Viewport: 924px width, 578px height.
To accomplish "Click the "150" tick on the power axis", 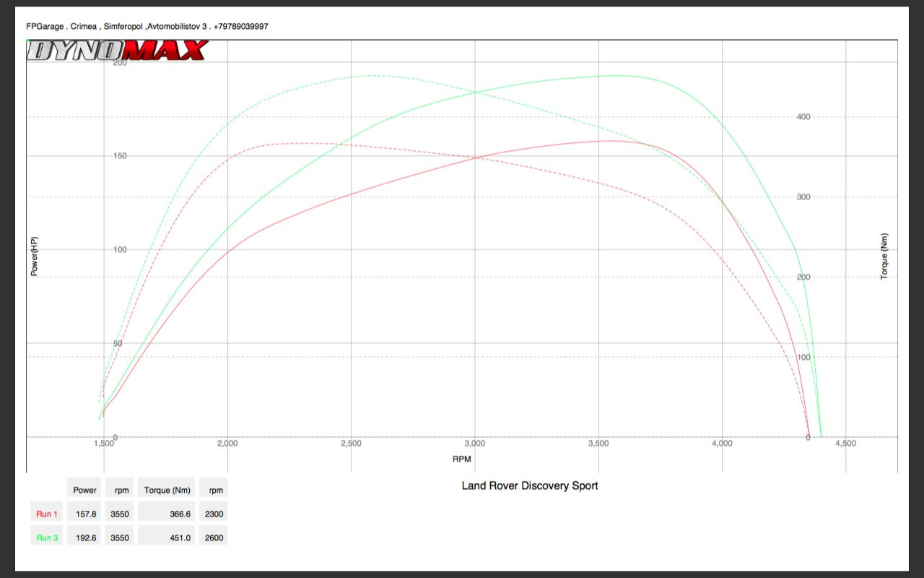I will pos(120,156).
